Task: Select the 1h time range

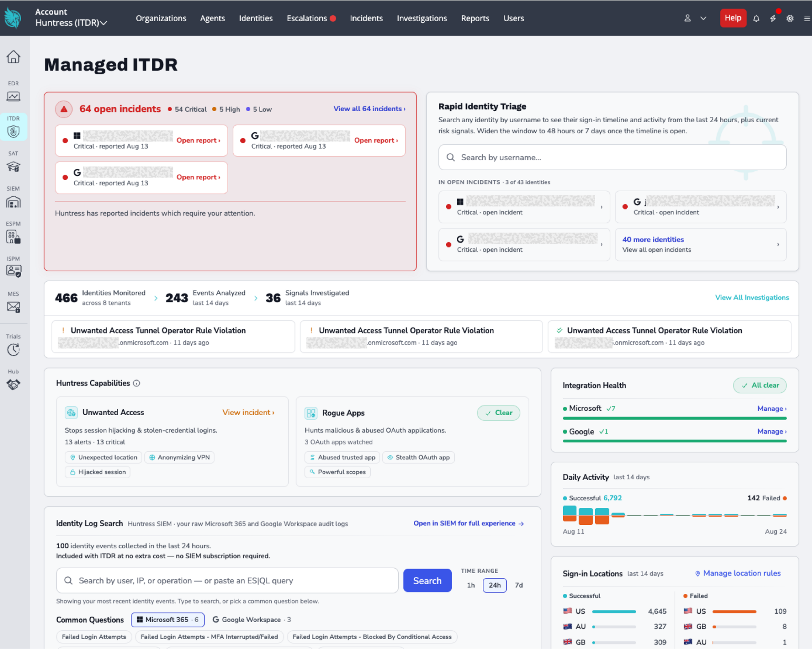Action: coord(471,585)
